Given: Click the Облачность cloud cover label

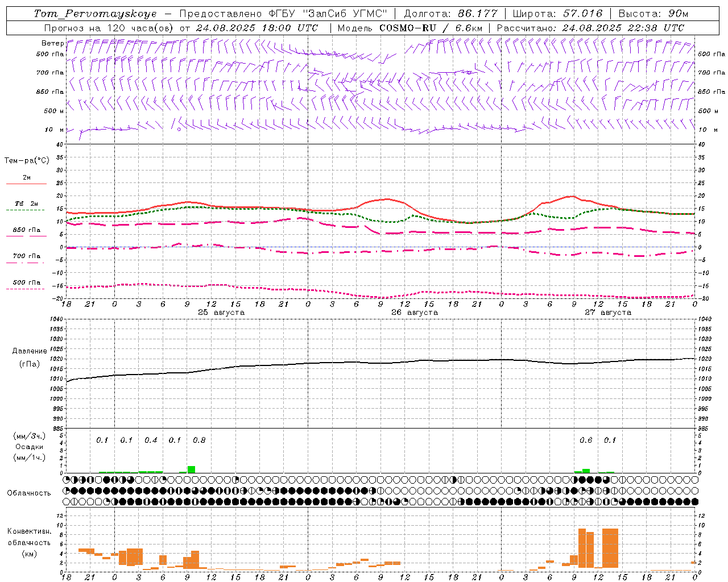Looking at the screenshot, I should (29, 493).
